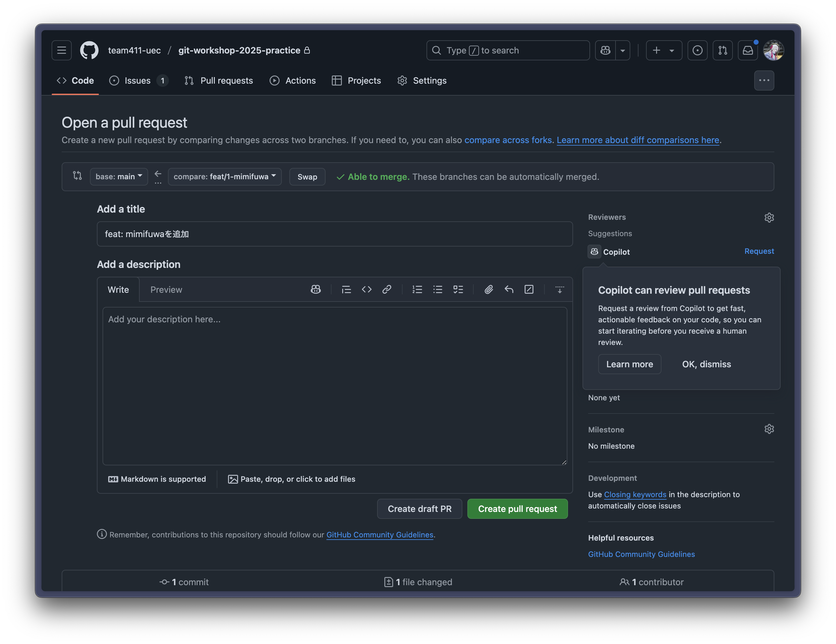Viewport: 836px width, 644px height.
Task: Insert a numbered list
Action: (417, 289)
